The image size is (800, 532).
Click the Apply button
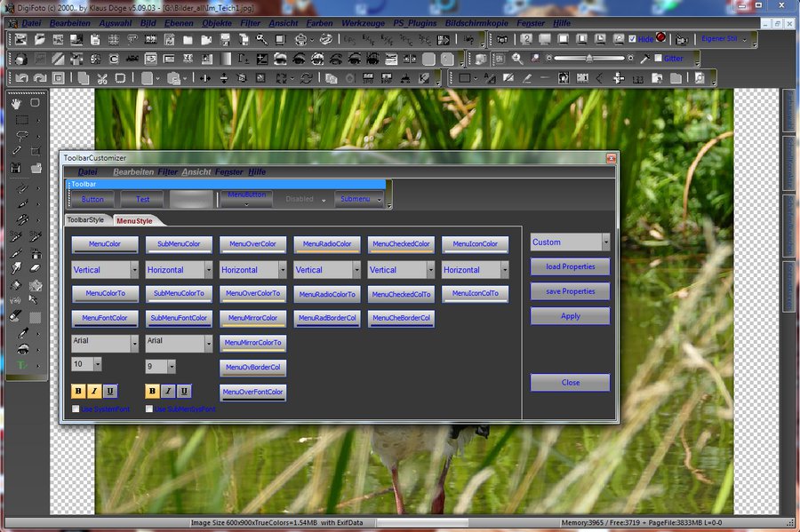click(570, 316)
